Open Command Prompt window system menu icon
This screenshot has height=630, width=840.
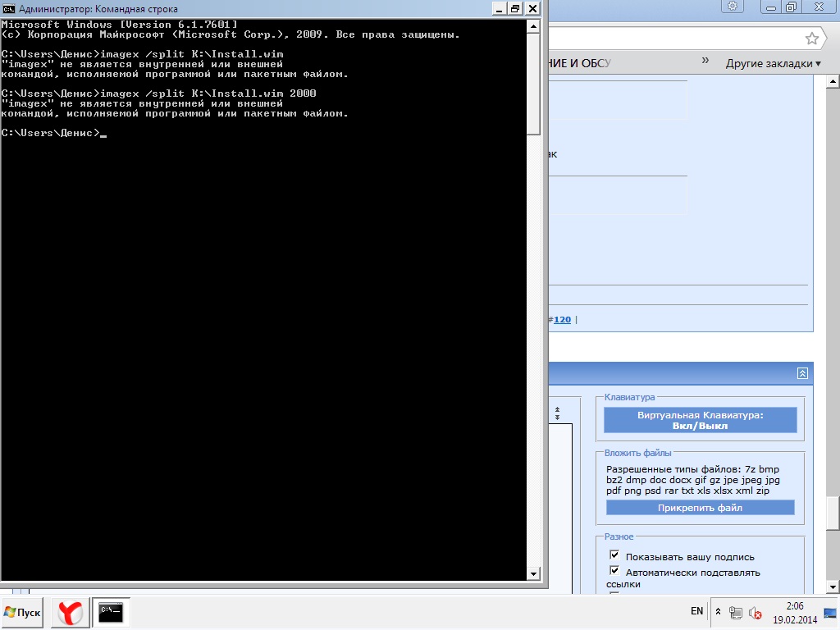click(10, 9)
